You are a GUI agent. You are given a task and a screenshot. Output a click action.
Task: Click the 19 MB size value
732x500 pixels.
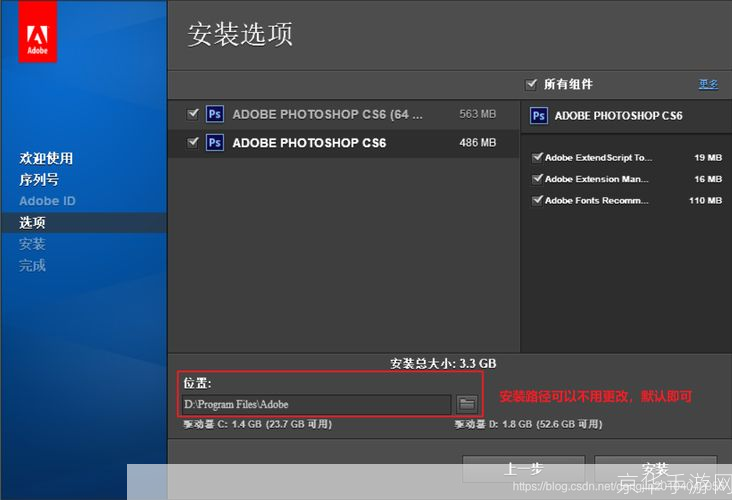[708, 158]
